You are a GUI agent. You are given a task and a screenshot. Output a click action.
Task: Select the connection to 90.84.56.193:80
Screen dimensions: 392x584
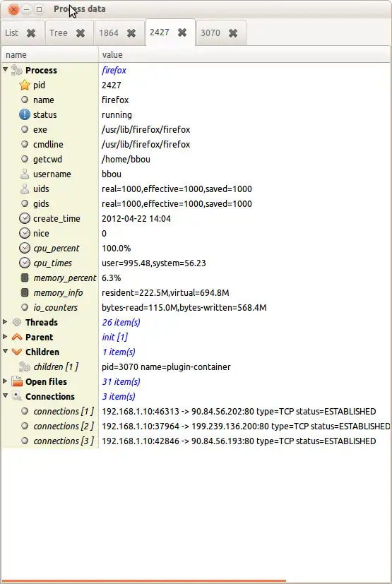(x=239, y=441)
